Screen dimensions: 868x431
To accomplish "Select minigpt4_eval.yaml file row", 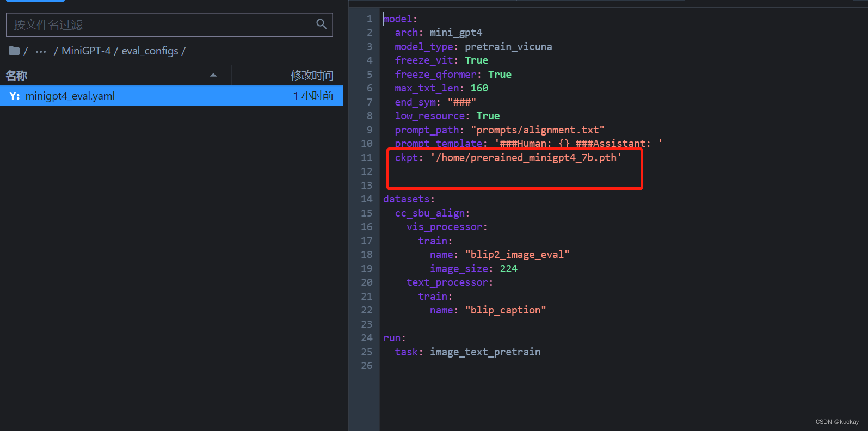I will 171,96.
